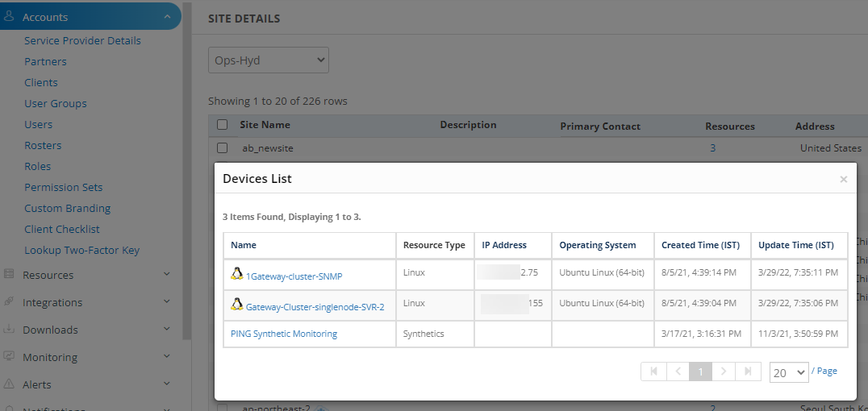This screenshot has width=868, height=411.
Task: Click the sidebar vertical scrollbar
Action: (187, 170)
